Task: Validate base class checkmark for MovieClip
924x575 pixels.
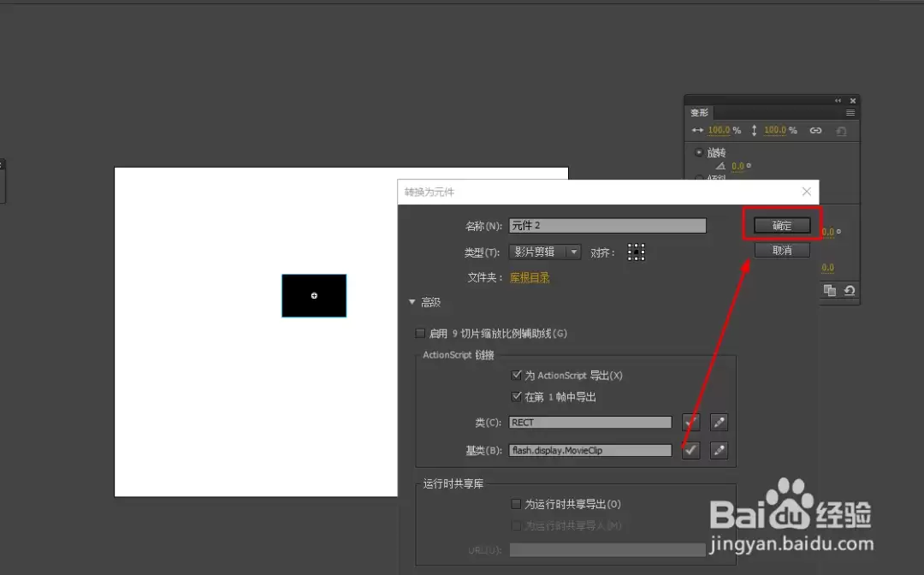Action: click(690, 451)
